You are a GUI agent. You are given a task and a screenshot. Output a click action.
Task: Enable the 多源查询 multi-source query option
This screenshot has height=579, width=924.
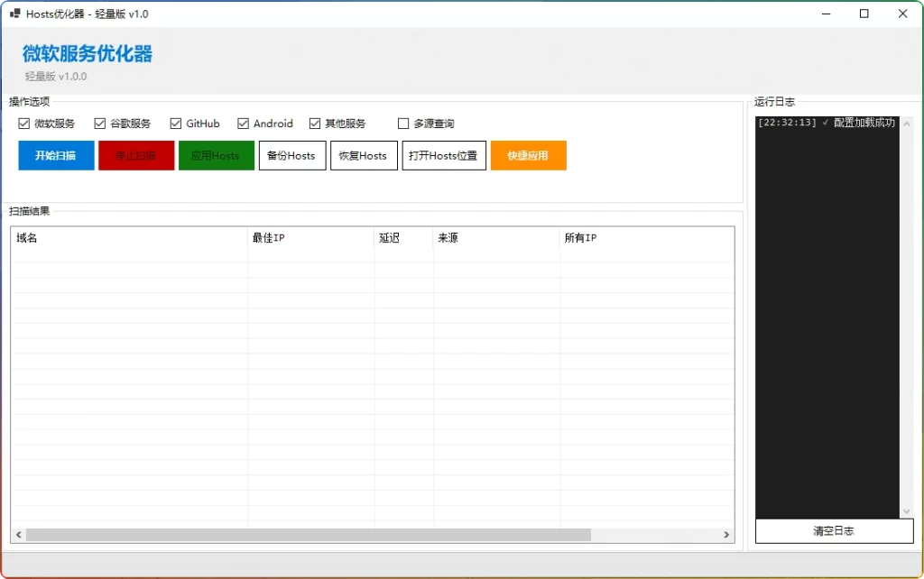(403, 123)
